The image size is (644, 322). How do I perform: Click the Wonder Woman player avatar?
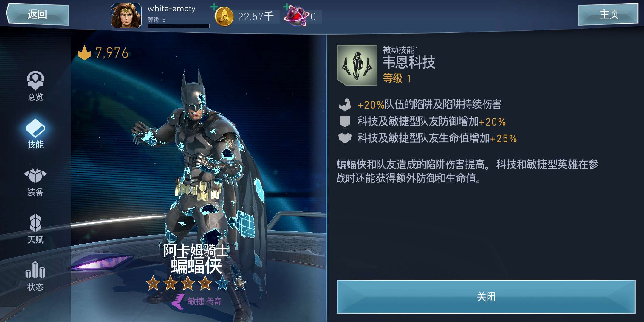(126, 16)
